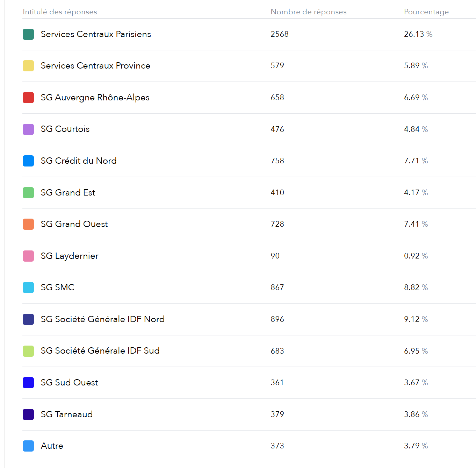Click the 2568 response count value

pyautogui.click(x=279, y=34)
